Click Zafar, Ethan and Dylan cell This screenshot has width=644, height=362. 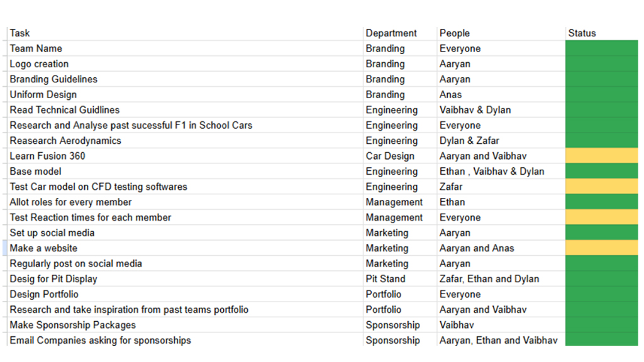pos(501,278)
